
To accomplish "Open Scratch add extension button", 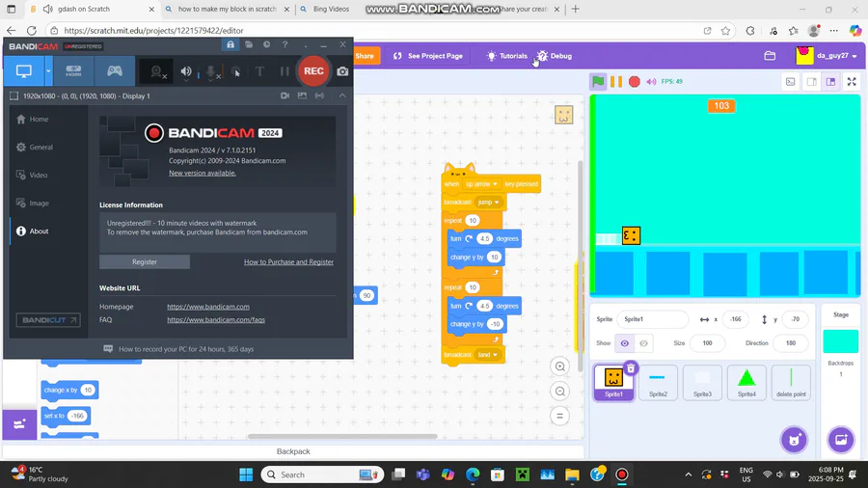I will tap(19, 424).
